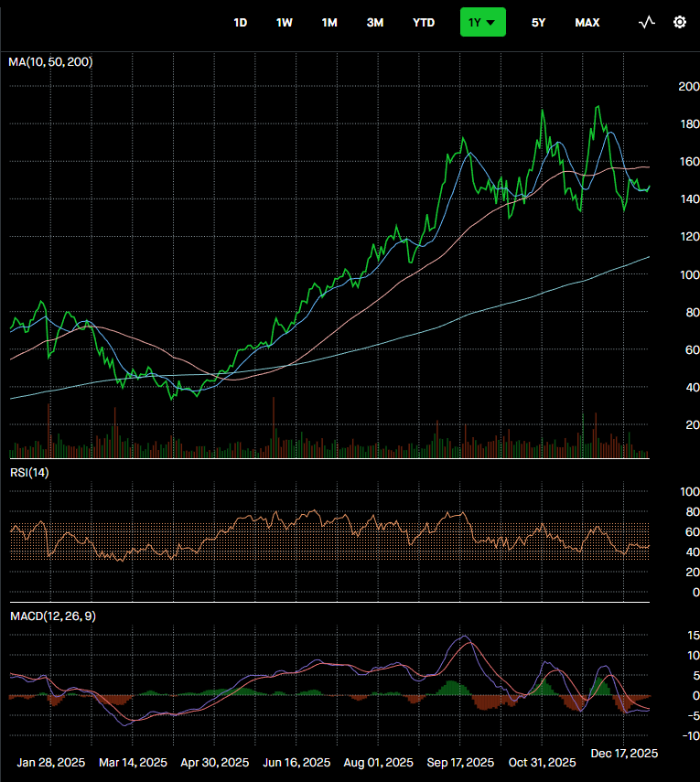Click the -10 value on MACD axis

pos(691,735)
